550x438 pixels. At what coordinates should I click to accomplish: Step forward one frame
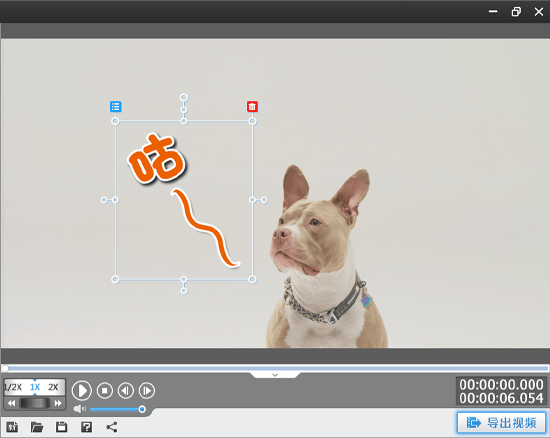tap(147, 390)
